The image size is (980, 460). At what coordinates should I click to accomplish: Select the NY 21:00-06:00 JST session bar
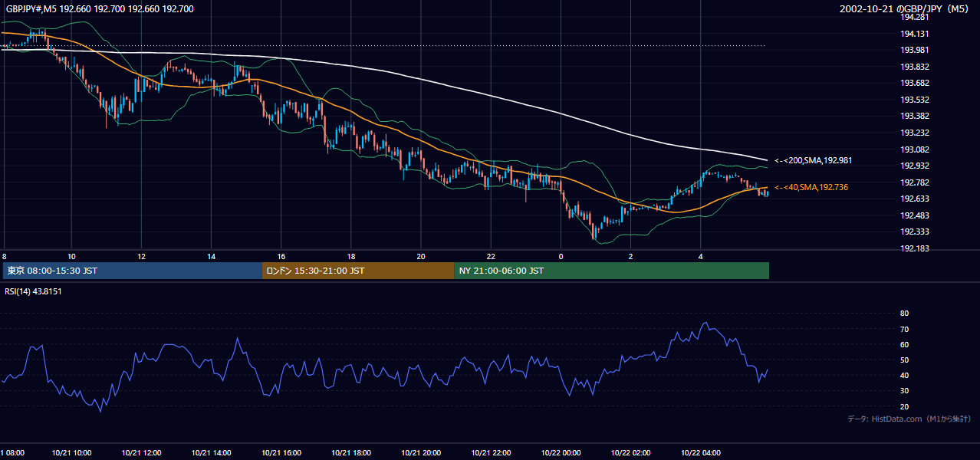(x=611, y=271)
